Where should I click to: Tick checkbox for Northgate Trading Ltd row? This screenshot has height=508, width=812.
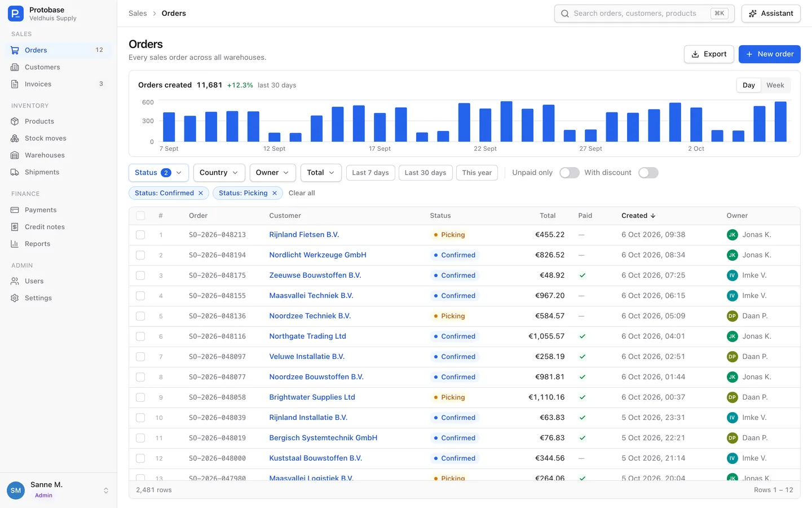(140, 336)
